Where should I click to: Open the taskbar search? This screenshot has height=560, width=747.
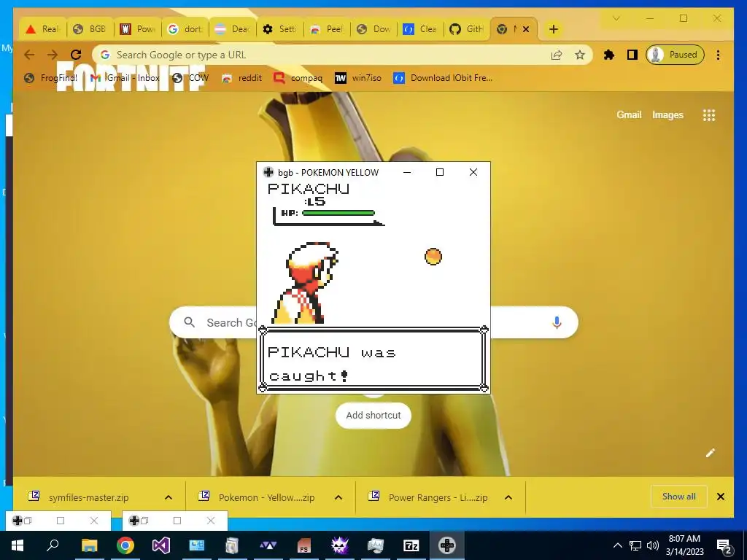click(x=53, y=545)
